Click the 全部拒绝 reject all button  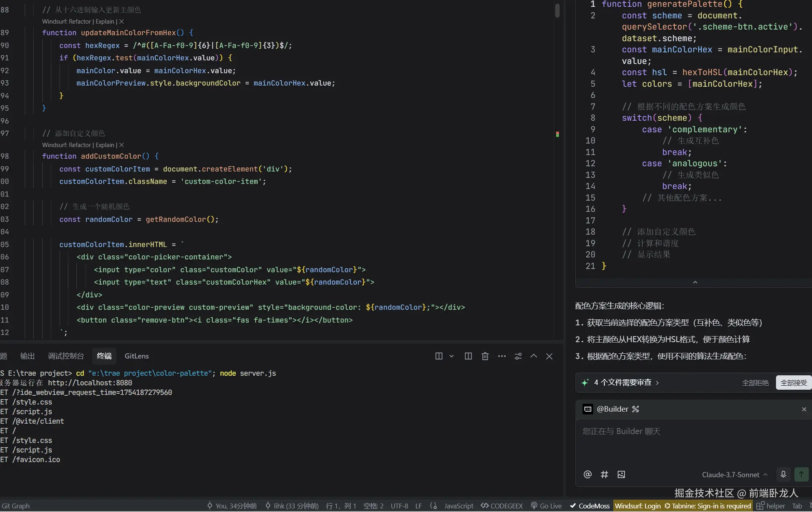[755, 383]
